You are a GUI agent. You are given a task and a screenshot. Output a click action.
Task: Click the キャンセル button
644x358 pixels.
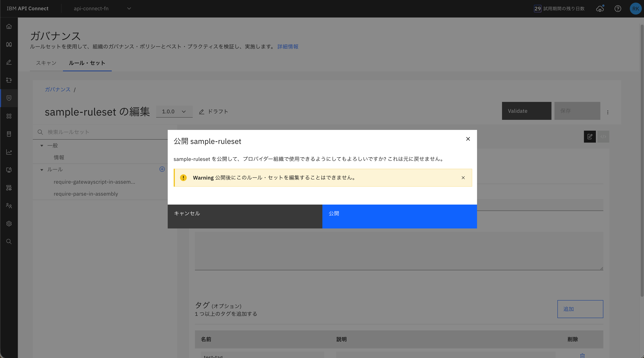pyautogui.click(x=245, y=216)
